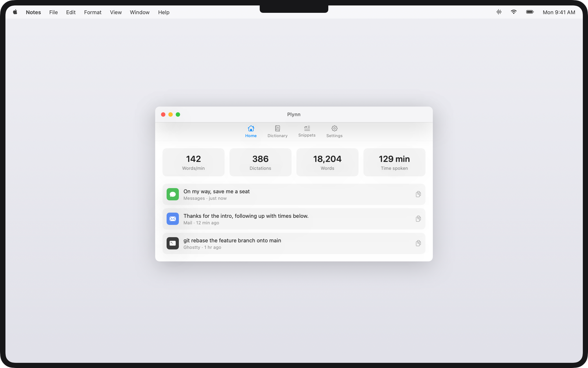
Task: Close the Plynn window
Action: click(x=163, y=114)
